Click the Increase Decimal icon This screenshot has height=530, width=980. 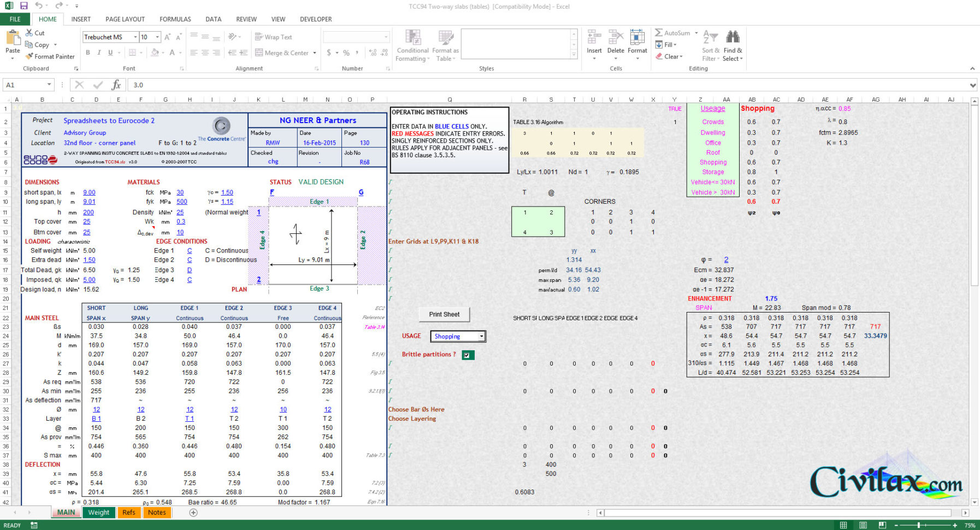point(373,52)
